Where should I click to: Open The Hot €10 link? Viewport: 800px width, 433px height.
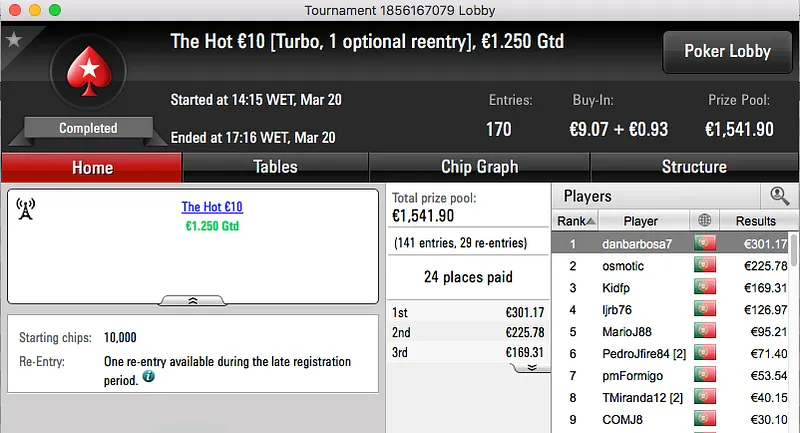coord(212,208)
